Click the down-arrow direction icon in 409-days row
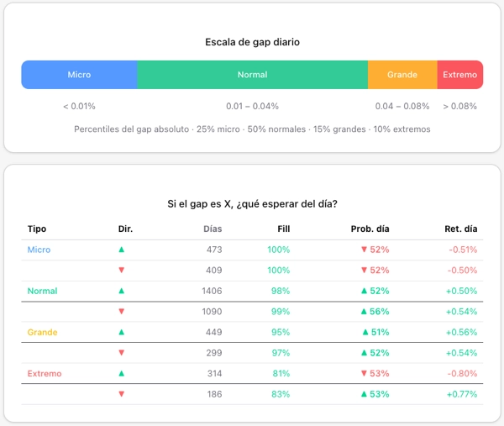 tap(122, 270)
